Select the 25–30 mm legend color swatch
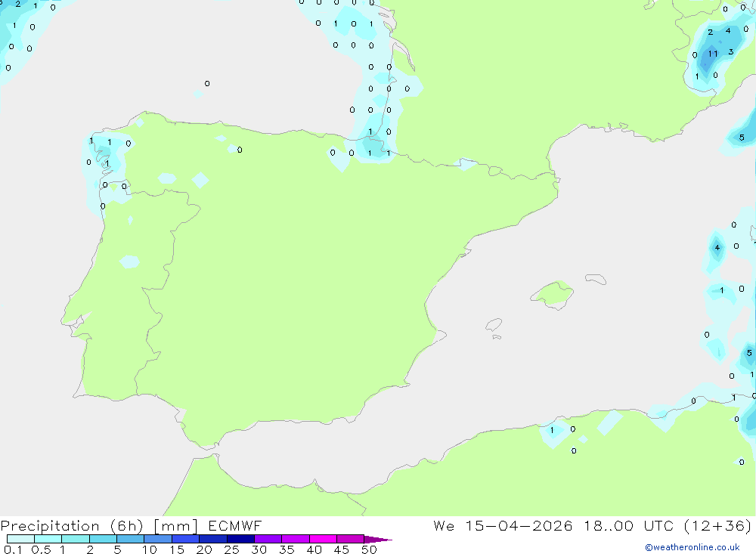The width and height of the screenshot is (756, 554). (x=240, y=539)
